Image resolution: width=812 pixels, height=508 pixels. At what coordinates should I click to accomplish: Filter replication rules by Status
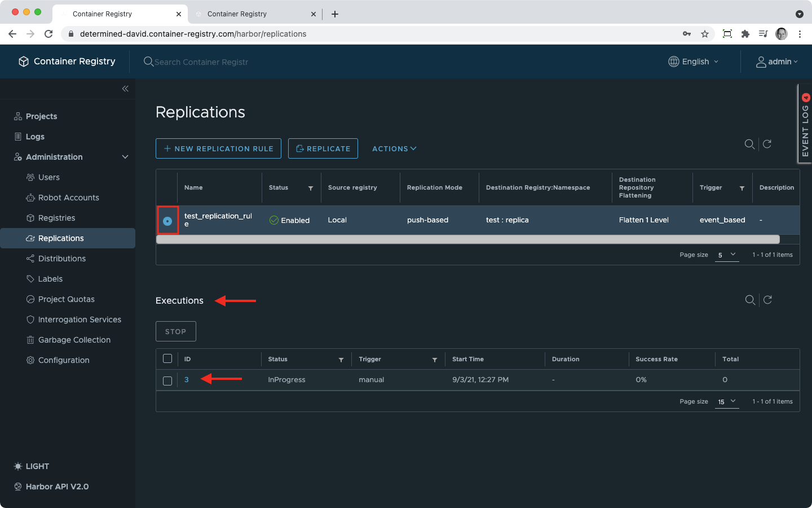pyautogui.click(x=311, y=188)
